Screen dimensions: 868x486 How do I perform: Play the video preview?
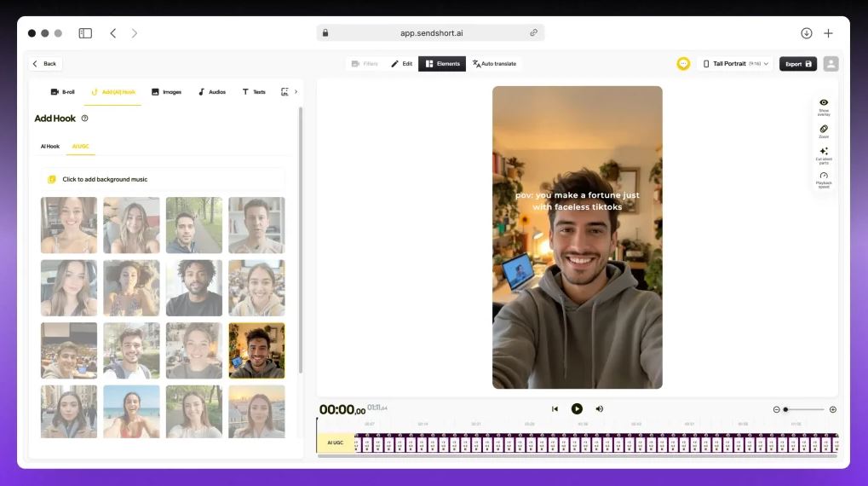(x=577, y=409)
